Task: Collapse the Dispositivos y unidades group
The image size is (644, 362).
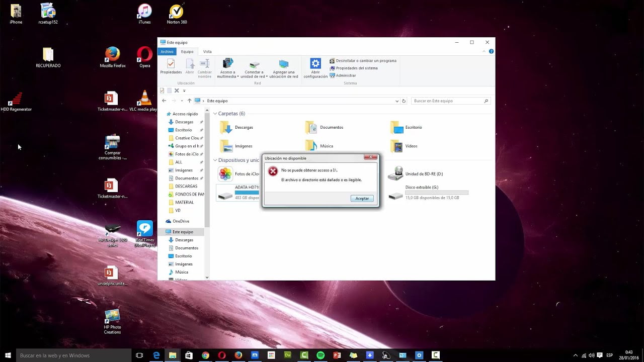Action: pos(215,160)
